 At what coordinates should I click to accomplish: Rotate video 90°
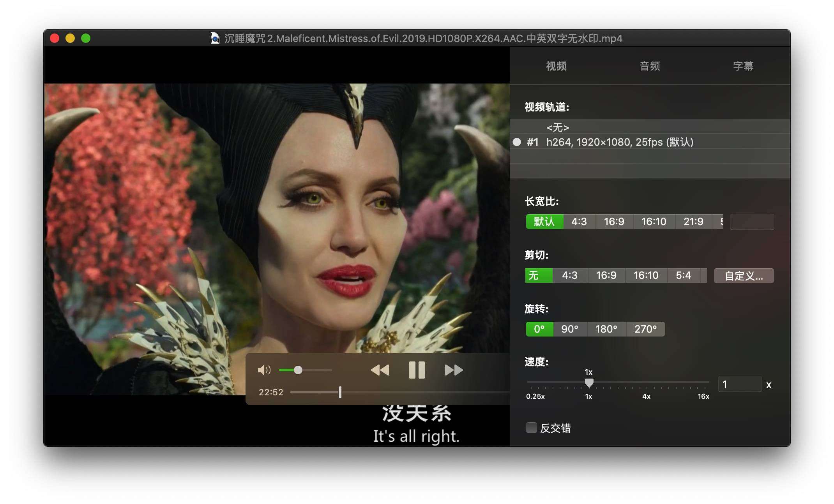pos(570,329)
